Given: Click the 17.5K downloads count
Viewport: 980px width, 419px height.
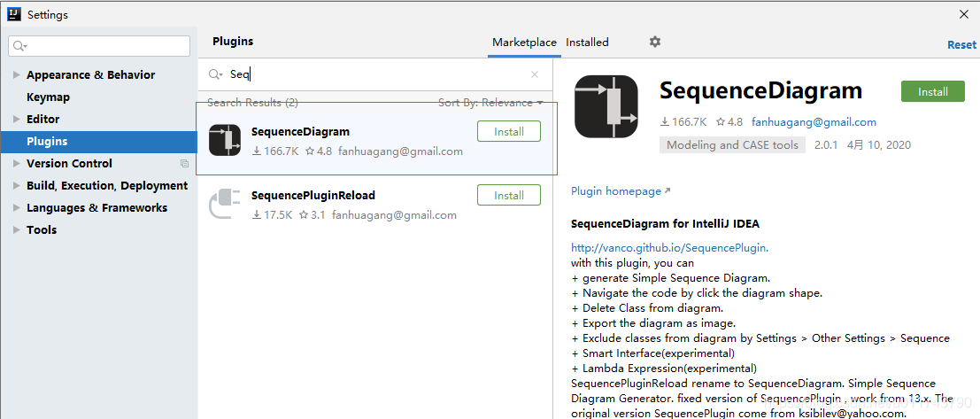Looking at the screenshot, I should pos(272,215).
